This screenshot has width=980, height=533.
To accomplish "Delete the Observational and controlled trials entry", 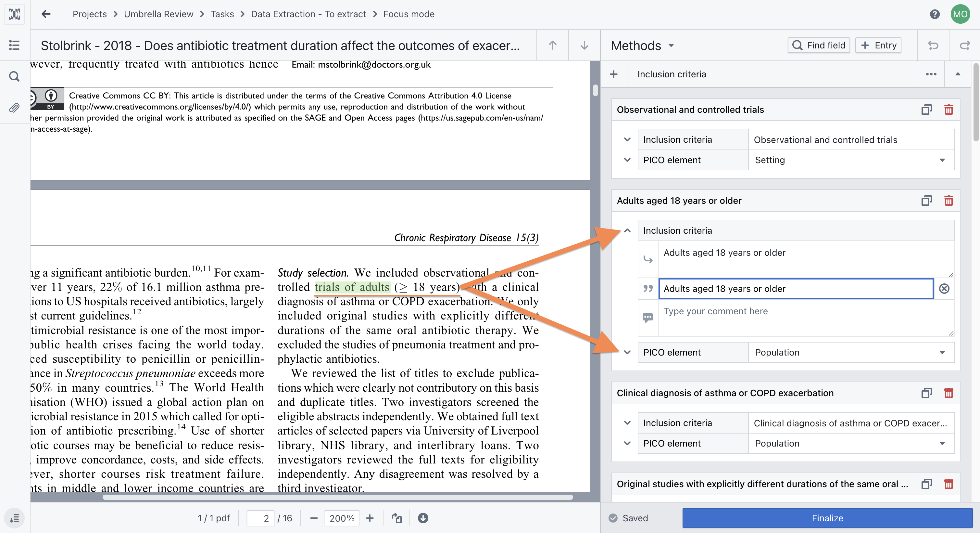I will (949, 110).
